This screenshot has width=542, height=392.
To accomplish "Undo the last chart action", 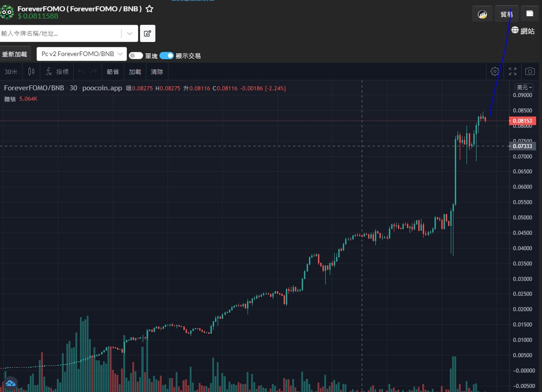I will click(x=81, y=72).
